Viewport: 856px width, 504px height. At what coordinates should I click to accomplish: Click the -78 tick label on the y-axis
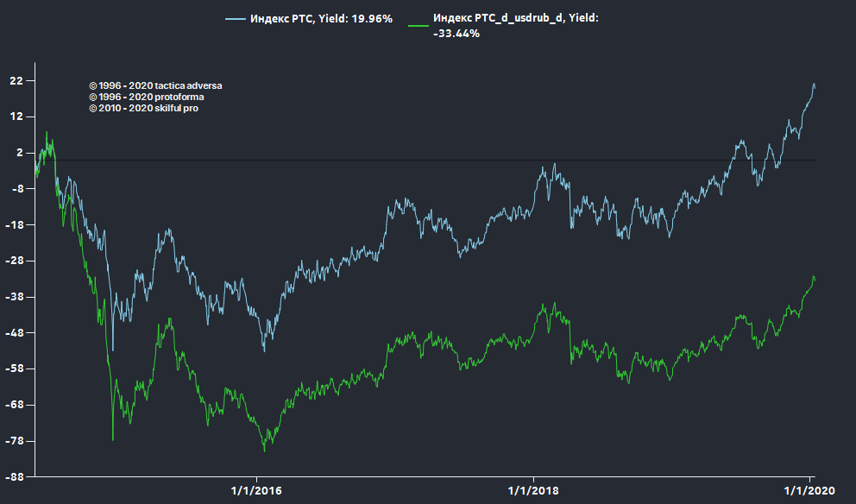[16, 441]
